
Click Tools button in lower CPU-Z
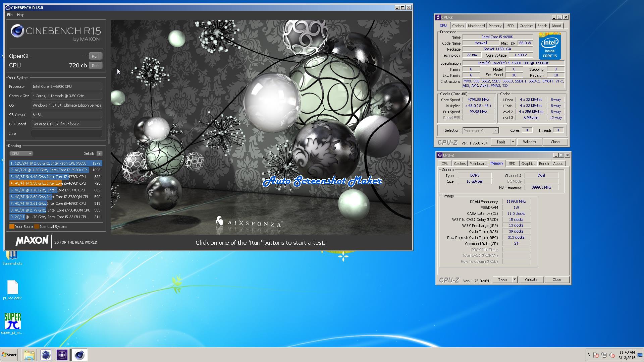tap(502, 280)
